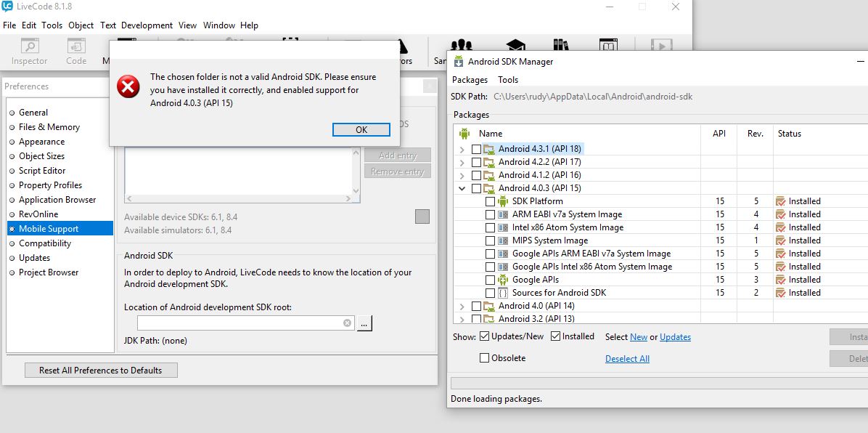Collapse the Android 4.0.3 (API 15) group
Viewport: 868px width, 433px height.
click(x=462, y=188)
